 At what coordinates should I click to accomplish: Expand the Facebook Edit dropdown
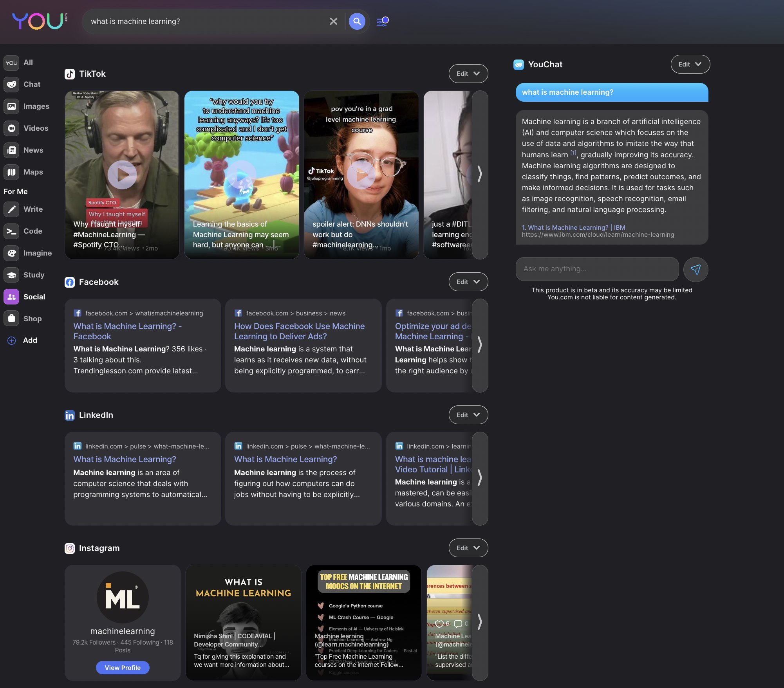(468, 282)
